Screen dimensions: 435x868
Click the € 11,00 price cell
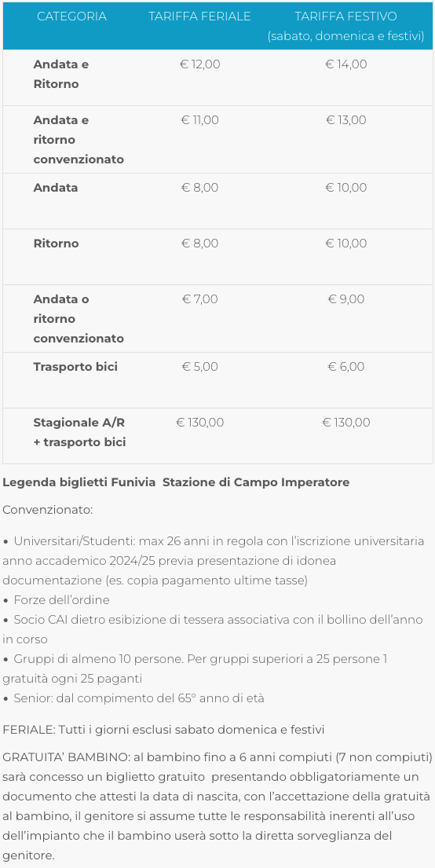[x=199, y=120]
